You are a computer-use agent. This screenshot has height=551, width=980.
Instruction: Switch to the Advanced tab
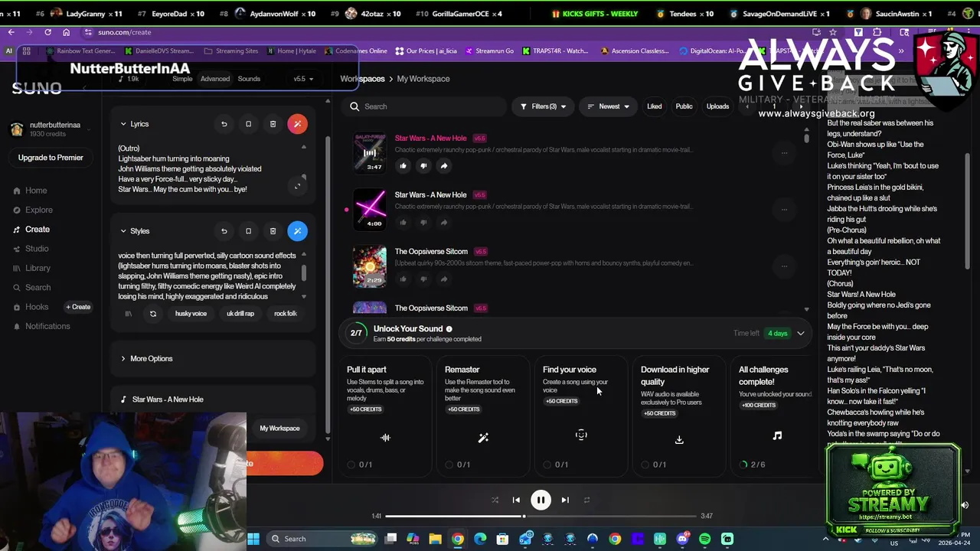[215, 79]
